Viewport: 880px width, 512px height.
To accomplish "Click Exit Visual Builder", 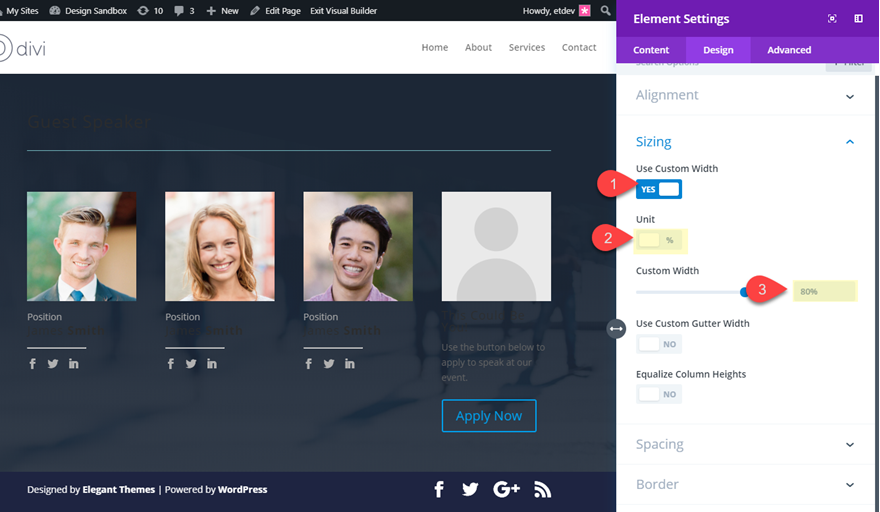I will [343, 11].
